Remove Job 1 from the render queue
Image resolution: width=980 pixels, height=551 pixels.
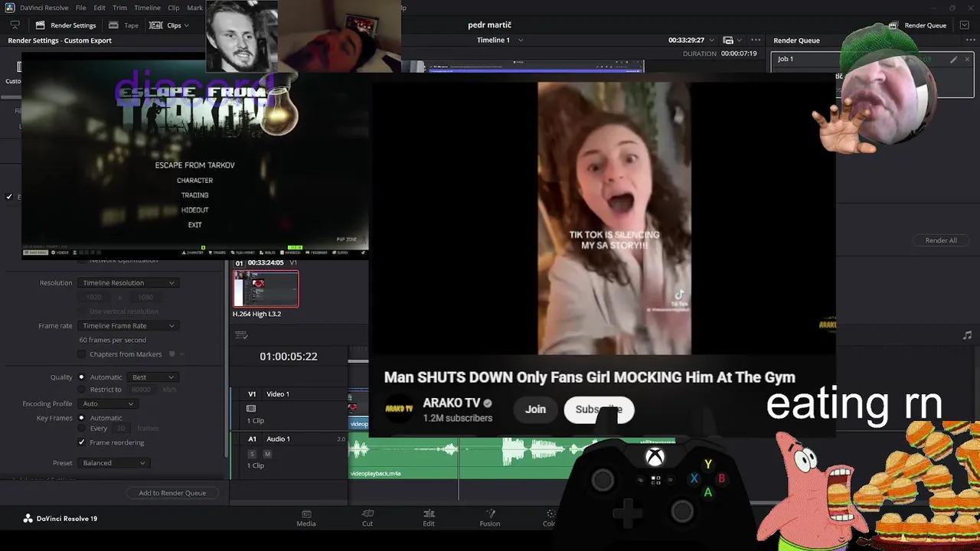coord(966,59)
